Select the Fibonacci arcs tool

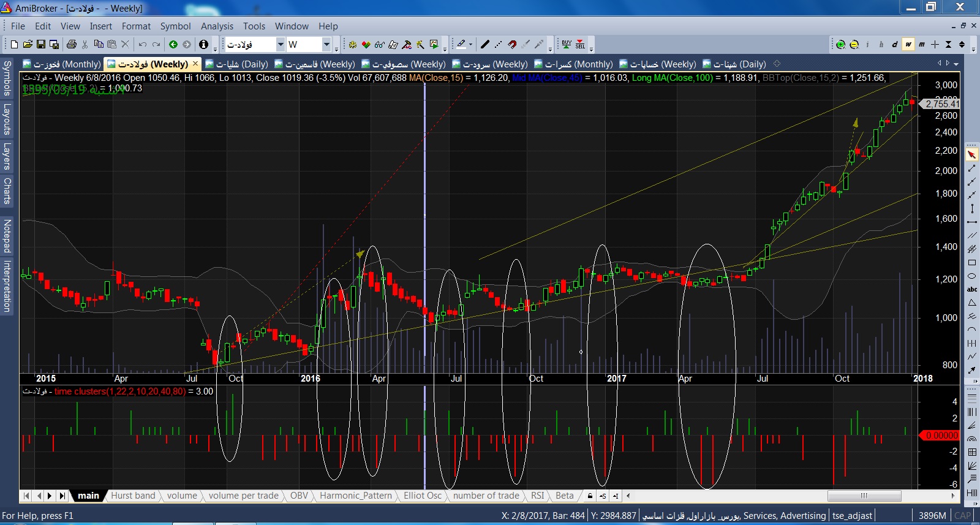[x=972, y=439]
